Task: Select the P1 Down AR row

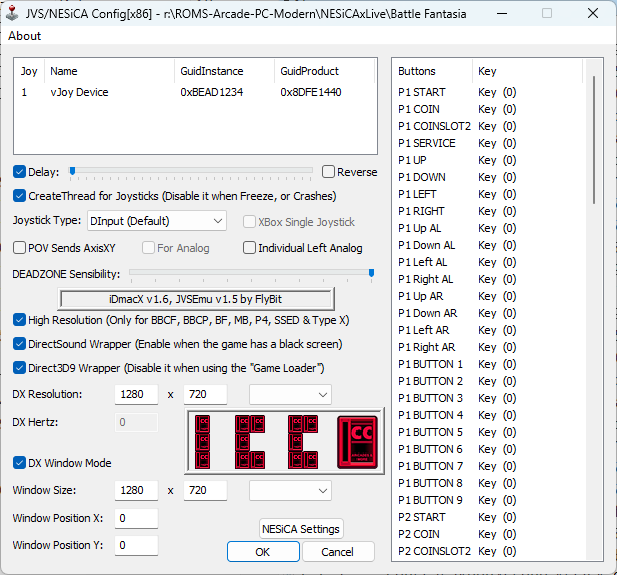Action: [488, 313]
